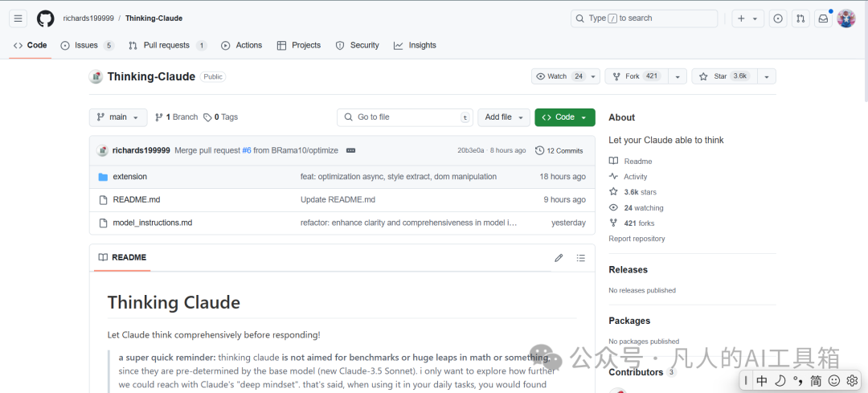Image resolution: width=868 pixels, height=393 pixels.
Task: Open the Contributors heading link
Action: click(642, 373)
